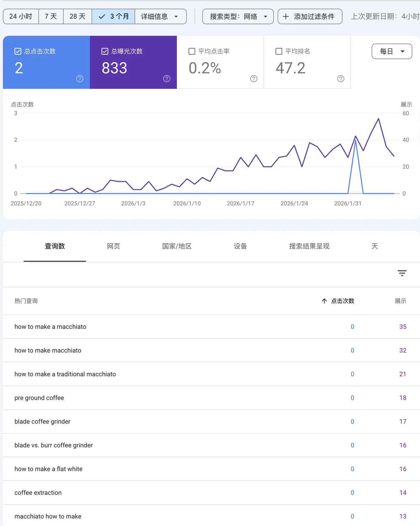Click impressions value 32
The height and width of the screenshot is (526, 420).
403,350
